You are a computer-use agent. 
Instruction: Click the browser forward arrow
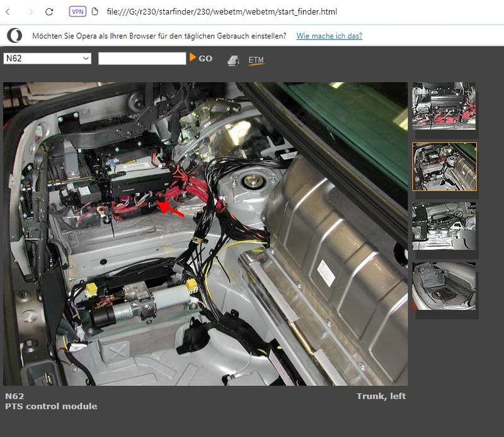[x=30, y=11]
